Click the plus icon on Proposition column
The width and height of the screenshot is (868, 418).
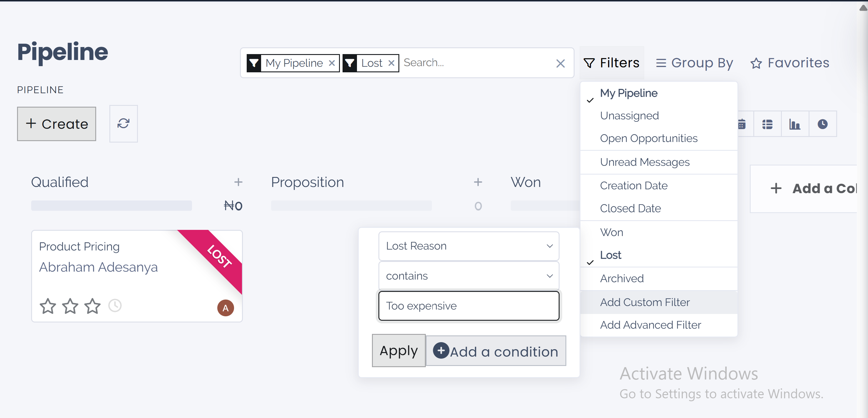(x=478, y=182)
